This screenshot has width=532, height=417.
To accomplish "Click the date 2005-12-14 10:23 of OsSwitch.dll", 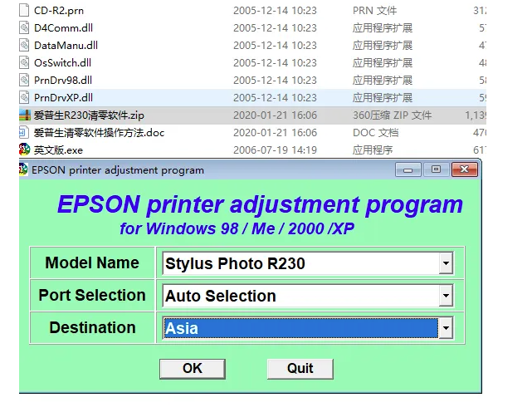I will 276,63.
